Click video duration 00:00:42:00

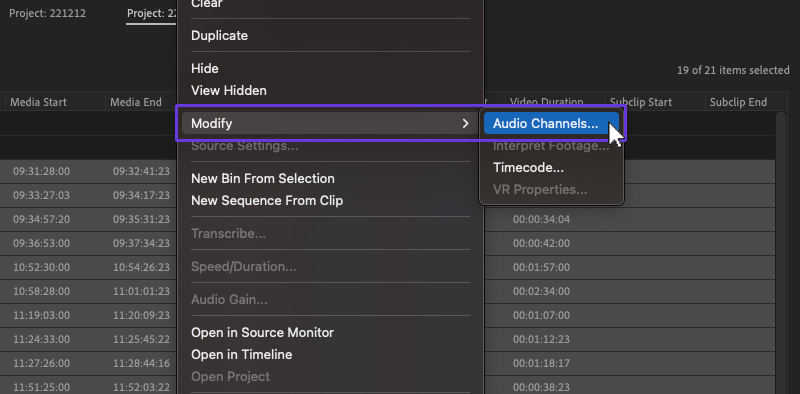541,243
